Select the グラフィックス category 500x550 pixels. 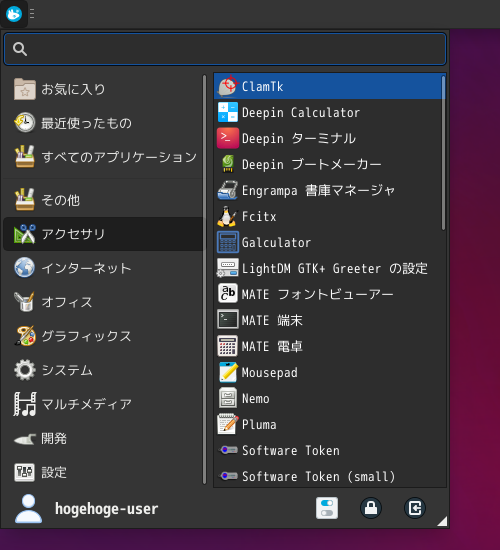pyautogui.click(x=102, y=336)
